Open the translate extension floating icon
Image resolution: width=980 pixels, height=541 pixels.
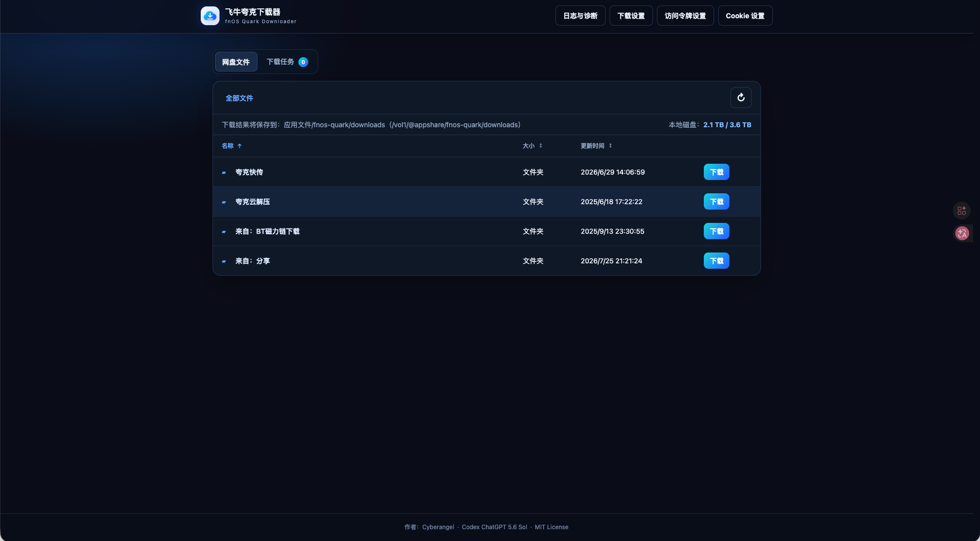point(962,233)
